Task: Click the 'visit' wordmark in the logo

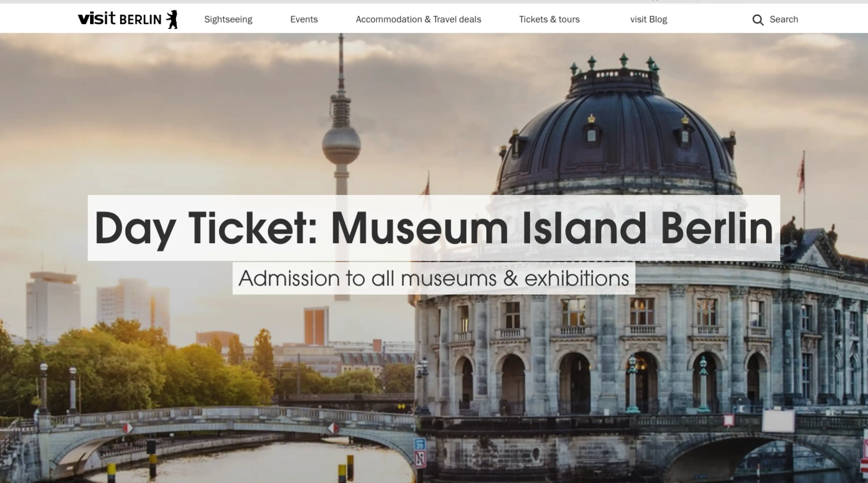Action: 97,18
